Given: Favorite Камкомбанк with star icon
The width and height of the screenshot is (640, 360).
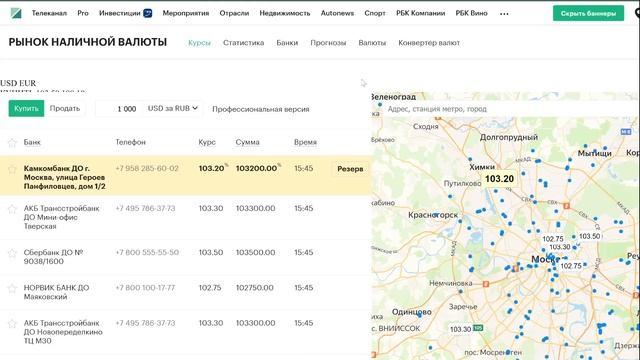Looking at the screenshot, I should click(12, 169).
